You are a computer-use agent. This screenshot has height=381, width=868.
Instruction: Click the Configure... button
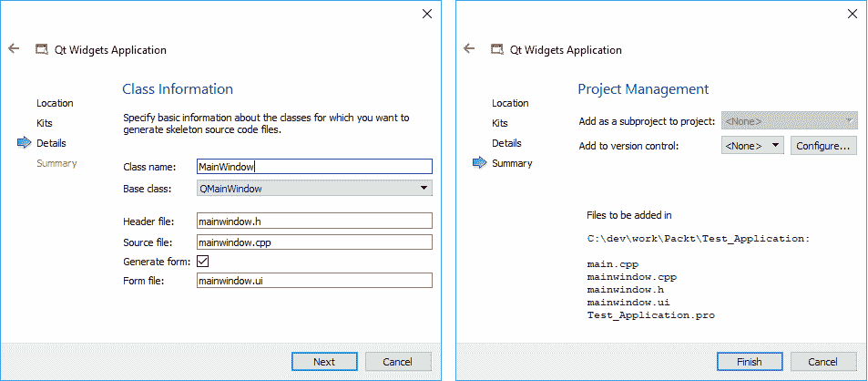pos(823,145)
